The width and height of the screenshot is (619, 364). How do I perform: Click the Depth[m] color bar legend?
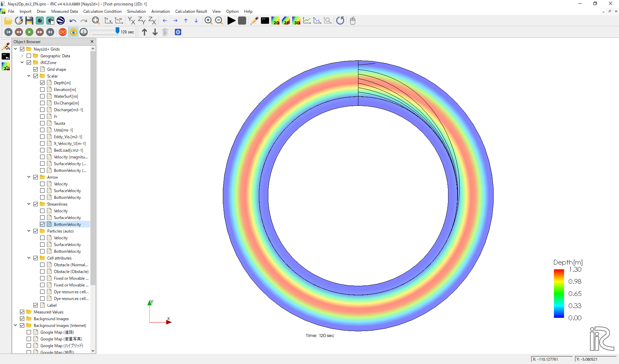(559, 294)
